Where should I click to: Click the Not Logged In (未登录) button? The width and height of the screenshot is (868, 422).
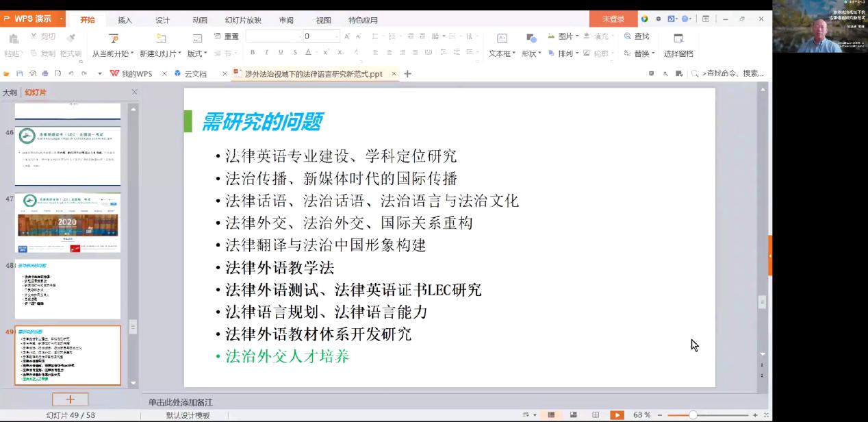pyautogui.click(x=613, y=19)
